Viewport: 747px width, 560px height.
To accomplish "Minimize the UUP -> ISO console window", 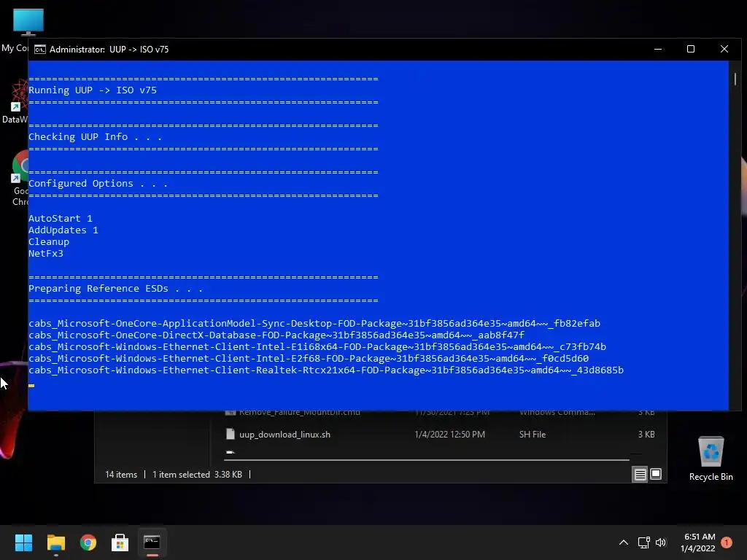I will click(x=658, y=49).
